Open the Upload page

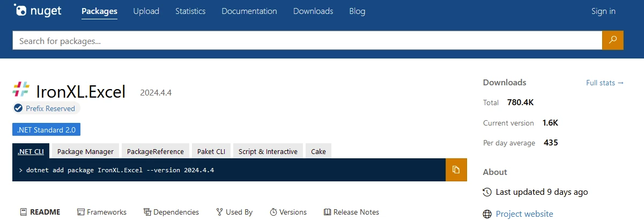pyautogui.click(x=146, y=11)
